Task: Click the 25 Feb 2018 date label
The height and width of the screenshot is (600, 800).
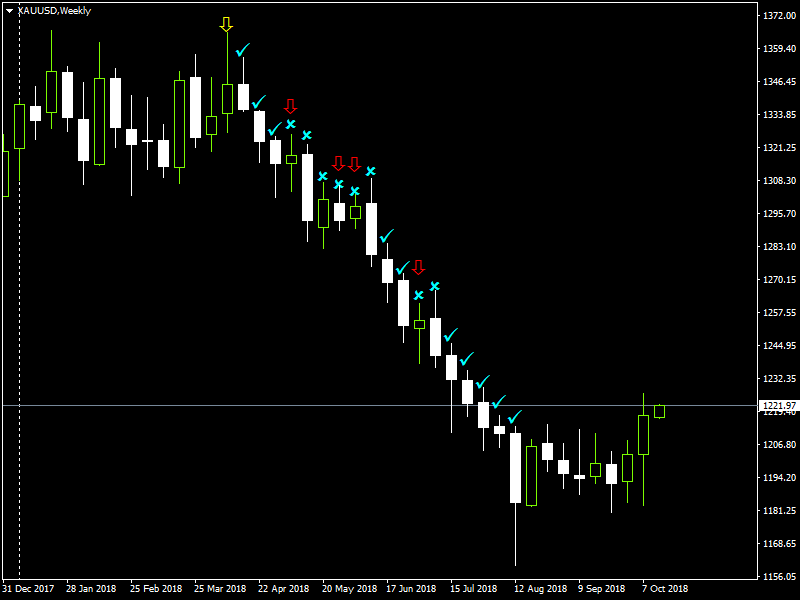Action: [x=156, y=588]
